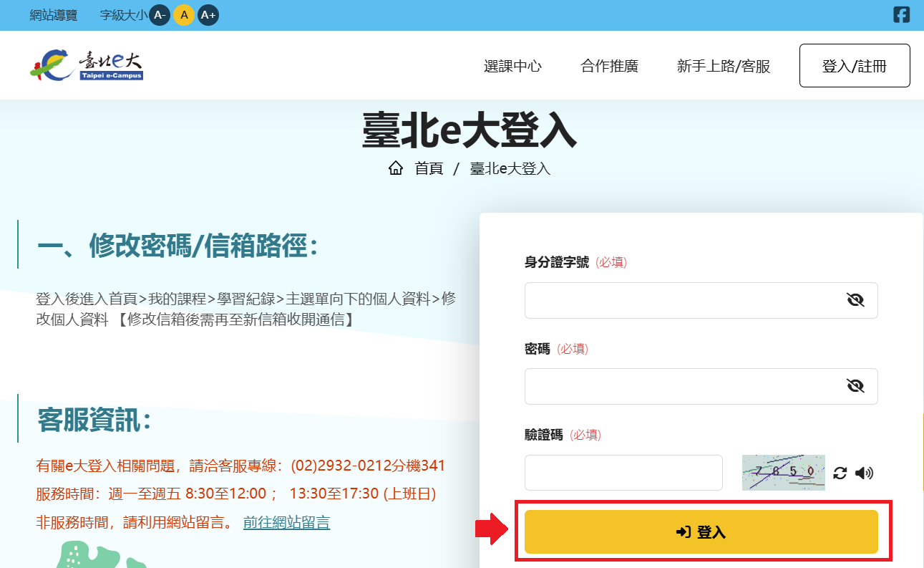Go to 首頁 in breadcrumb

tap(429, 168)
